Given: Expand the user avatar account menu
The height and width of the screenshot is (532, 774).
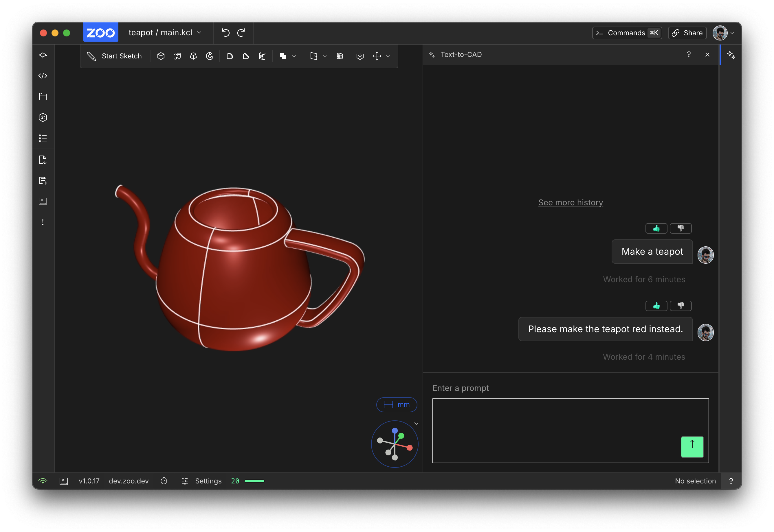Looking at the screenshot, I should pos(733,33).
